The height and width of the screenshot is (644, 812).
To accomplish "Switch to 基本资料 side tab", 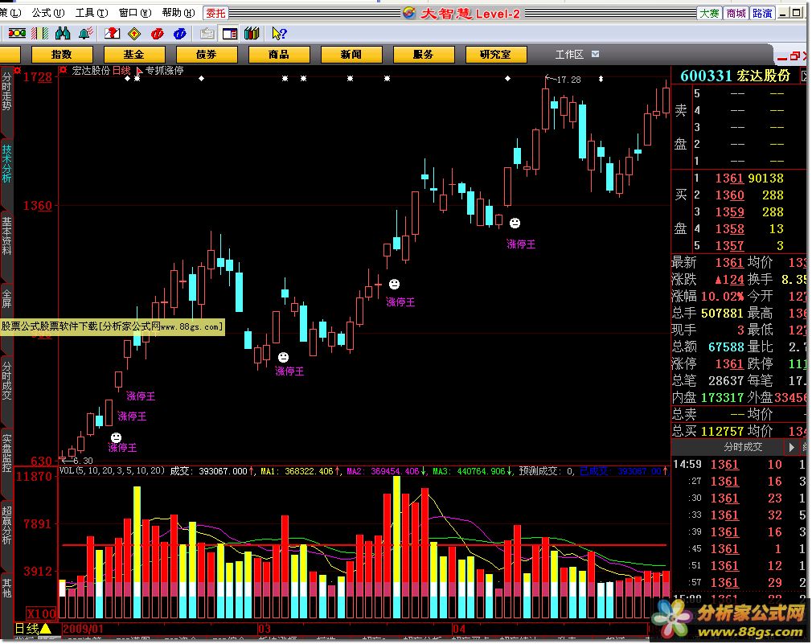I will click(x=6, y=236).
